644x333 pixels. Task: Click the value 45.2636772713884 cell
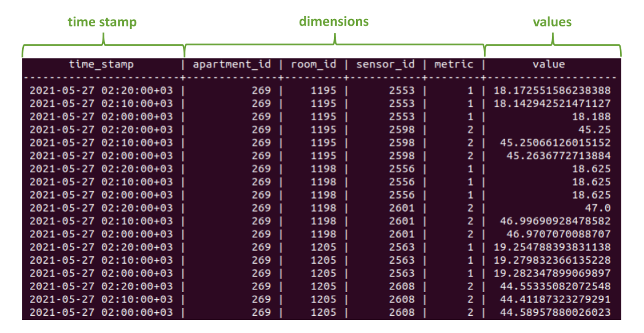tap(557, 156)
